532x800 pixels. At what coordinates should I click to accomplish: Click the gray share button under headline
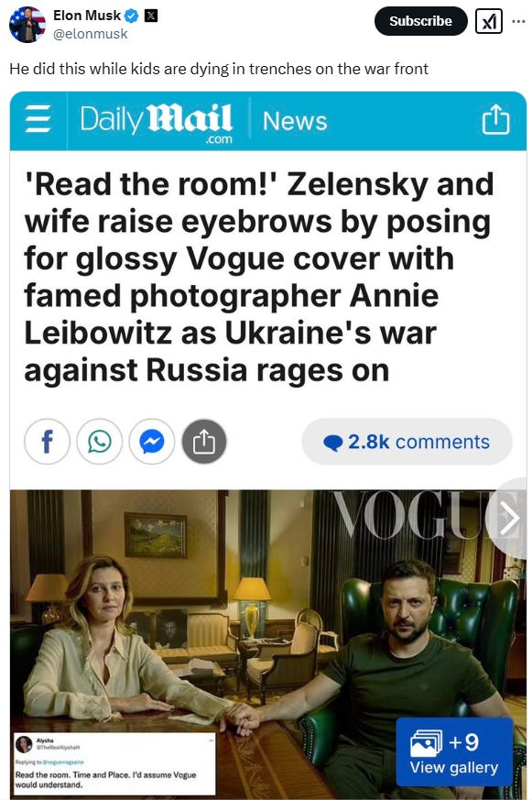[204, 442]
